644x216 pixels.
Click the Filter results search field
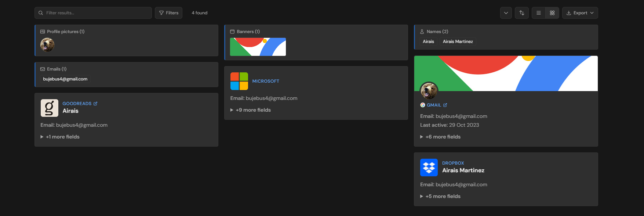(x=93, y=13)
